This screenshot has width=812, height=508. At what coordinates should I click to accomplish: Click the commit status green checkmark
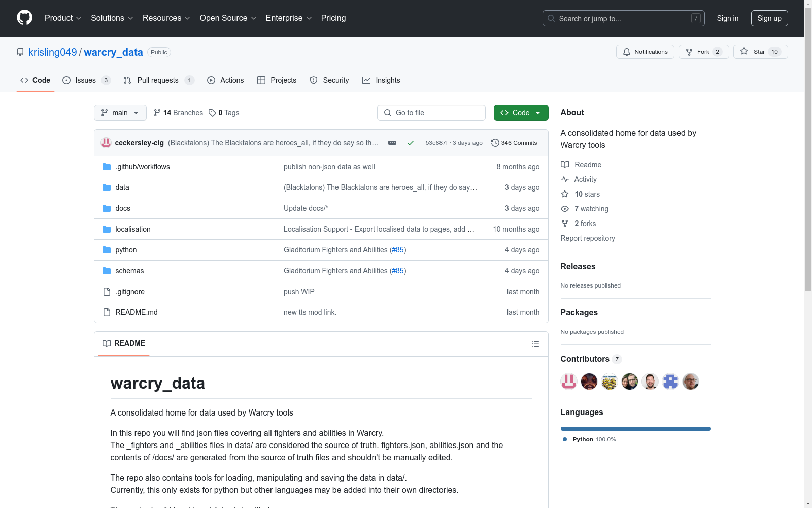point(411,143)
